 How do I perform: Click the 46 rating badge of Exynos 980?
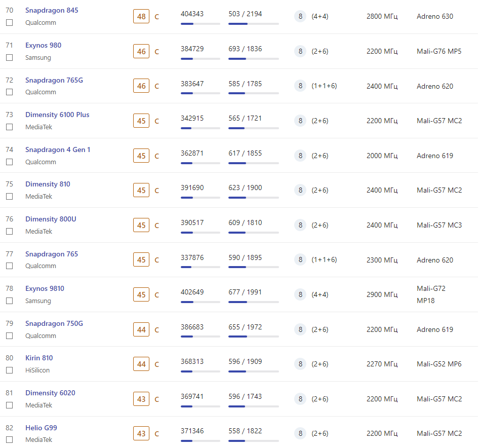141,51
